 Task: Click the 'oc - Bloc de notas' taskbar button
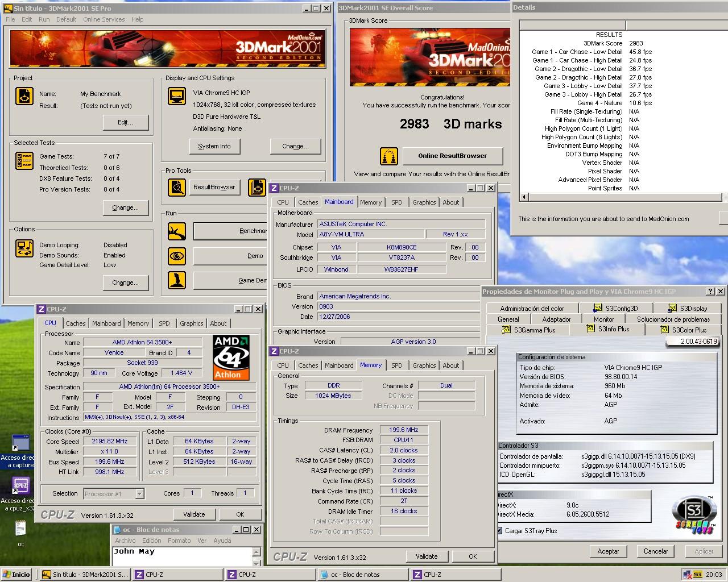tap(362, 575)
